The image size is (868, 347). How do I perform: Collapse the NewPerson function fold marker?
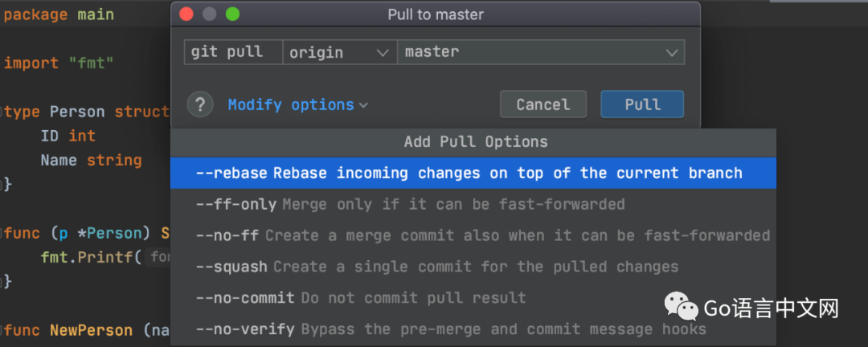(x=2, y=330)
